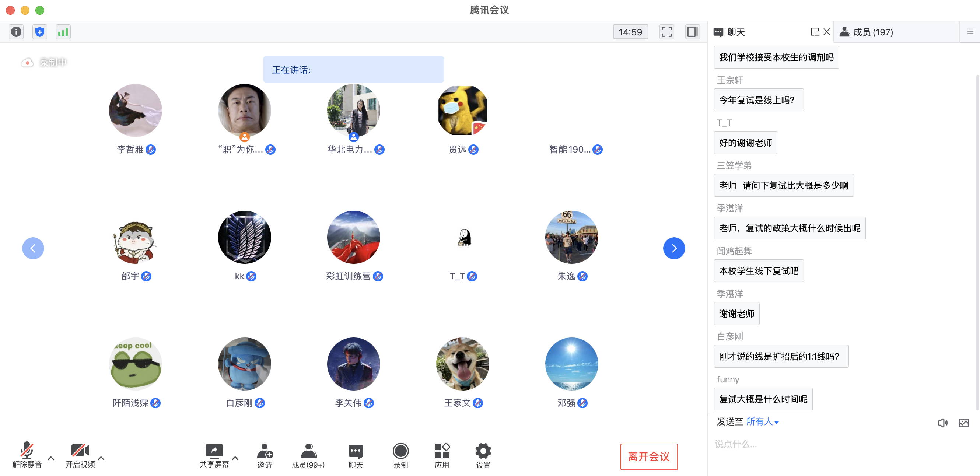
Task: Unmute yourself via 解除静音
Action: click(27, 455)
